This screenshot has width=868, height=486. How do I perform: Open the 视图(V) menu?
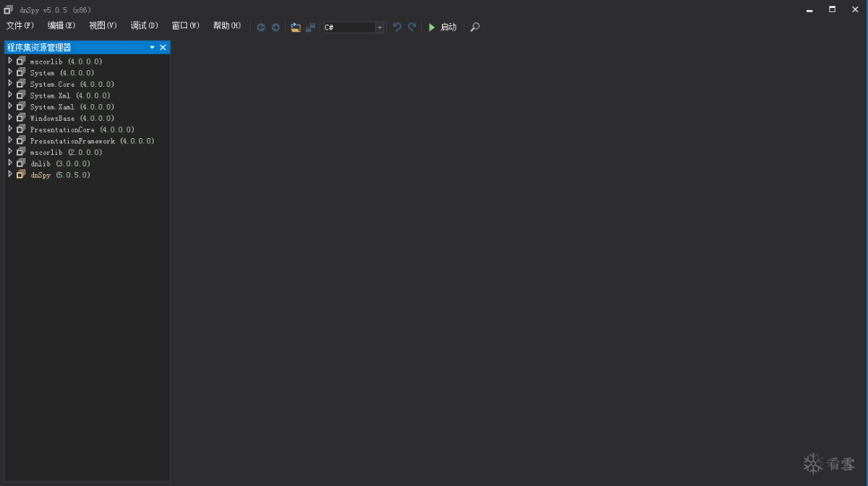pos(103,26)
